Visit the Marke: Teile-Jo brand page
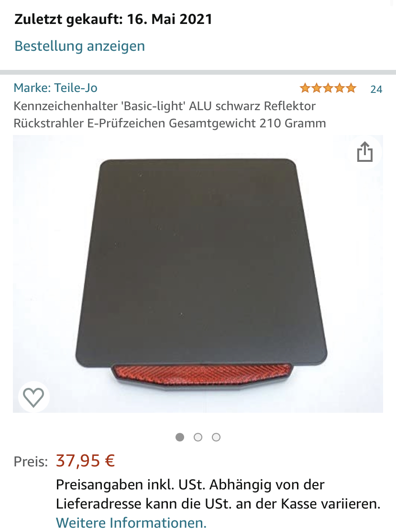 [x=55, y=88]
